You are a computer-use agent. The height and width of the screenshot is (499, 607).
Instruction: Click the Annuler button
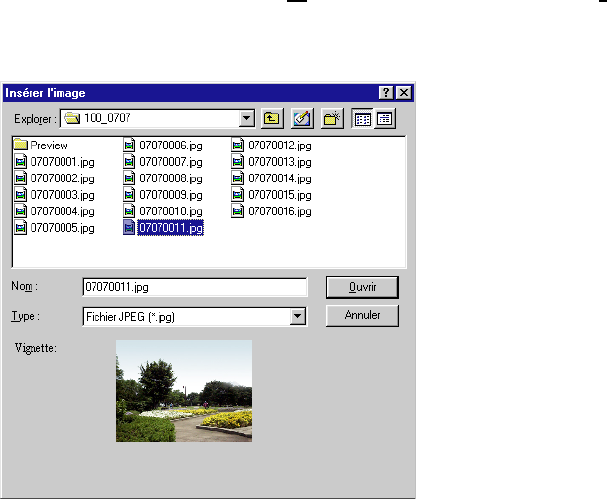point(362,316)
